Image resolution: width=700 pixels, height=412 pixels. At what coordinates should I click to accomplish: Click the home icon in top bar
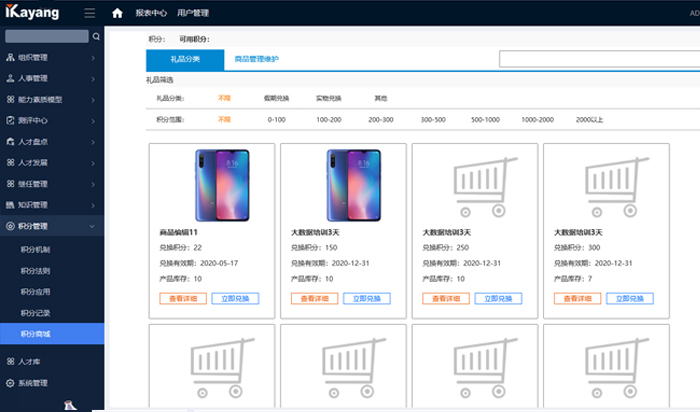118,13
